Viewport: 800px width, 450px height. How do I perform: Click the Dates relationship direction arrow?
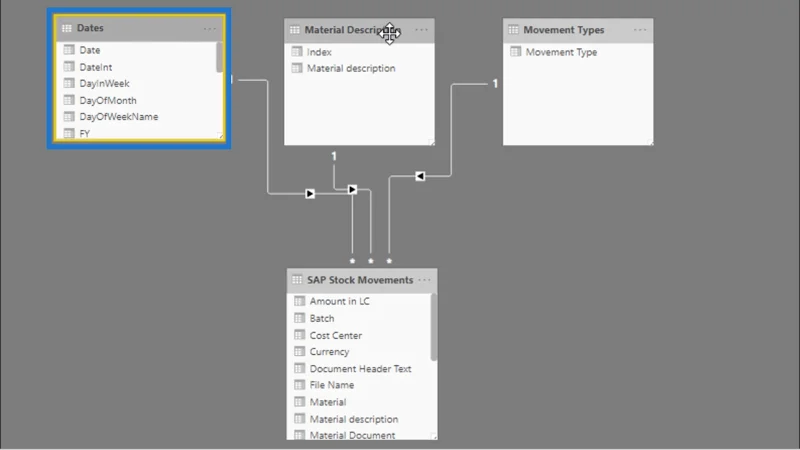coord(310,194)
